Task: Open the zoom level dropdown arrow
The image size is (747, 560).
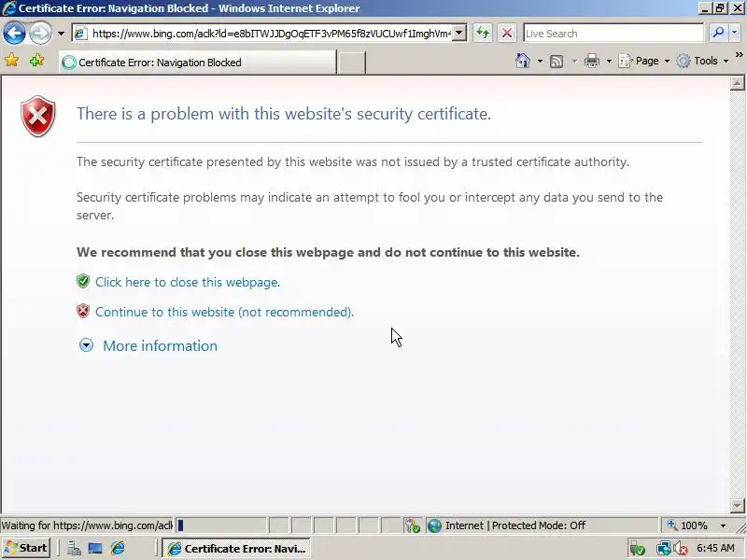Action: point(723,525)
